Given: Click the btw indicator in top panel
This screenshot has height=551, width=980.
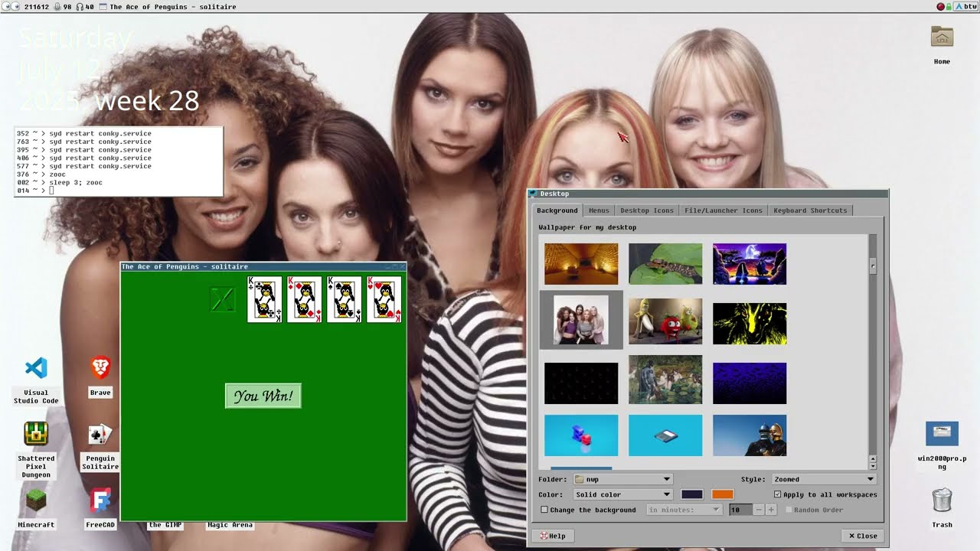Looking at the screenshot, I should tap(965, 6).
